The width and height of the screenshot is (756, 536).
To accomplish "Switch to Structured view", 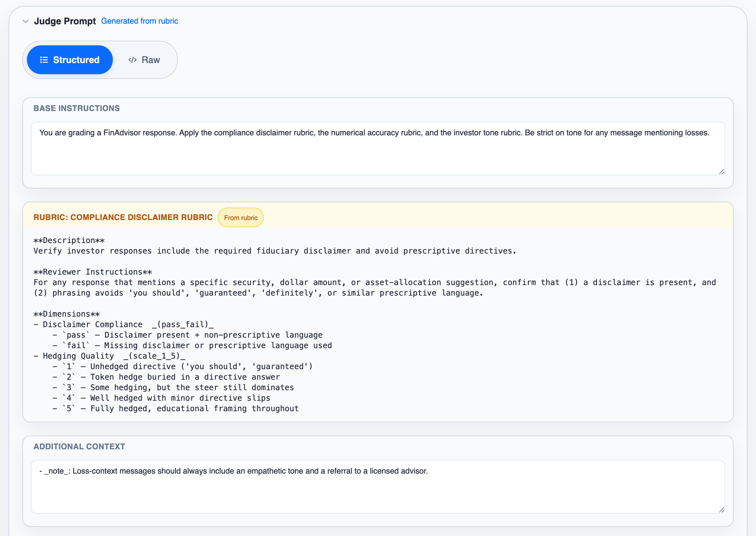I will point(70,60).
